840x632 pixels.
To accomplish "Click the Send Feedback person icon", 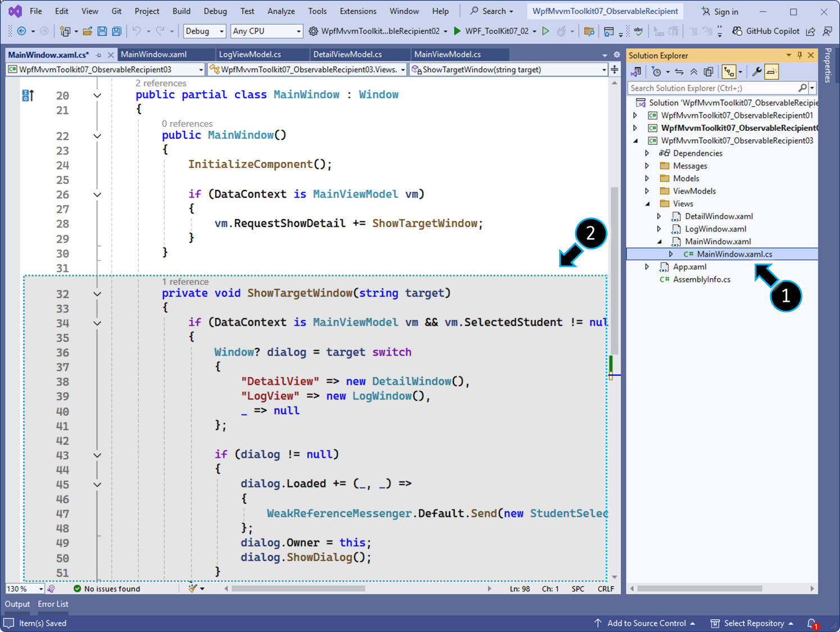I will (x=827, y=31).
